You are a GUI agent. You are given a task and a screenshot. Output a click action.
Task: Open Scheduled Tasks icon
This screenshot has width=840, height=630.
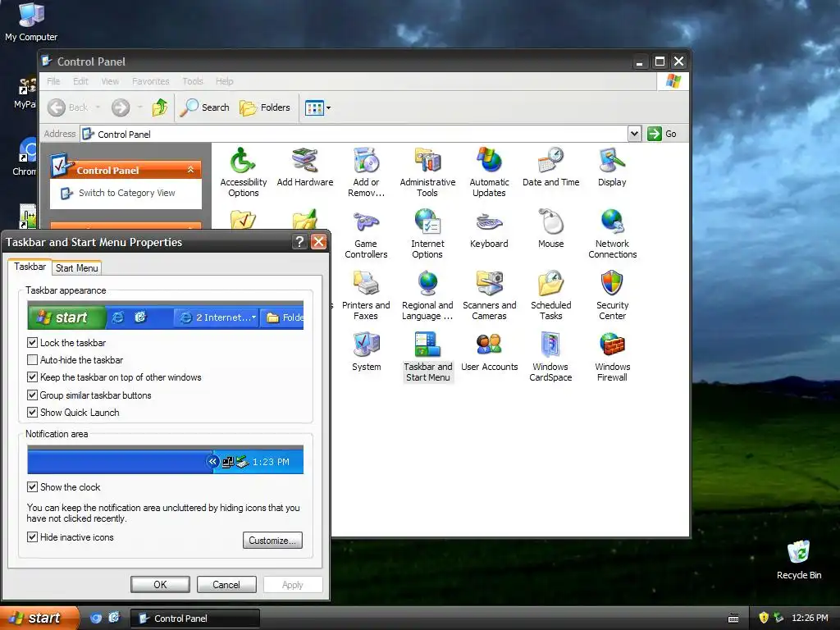550,295
